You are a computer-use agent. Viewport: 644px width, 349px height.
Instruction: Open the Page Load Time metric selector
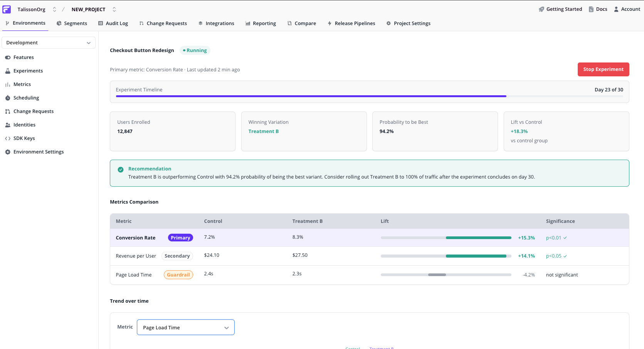coord(185,327)
